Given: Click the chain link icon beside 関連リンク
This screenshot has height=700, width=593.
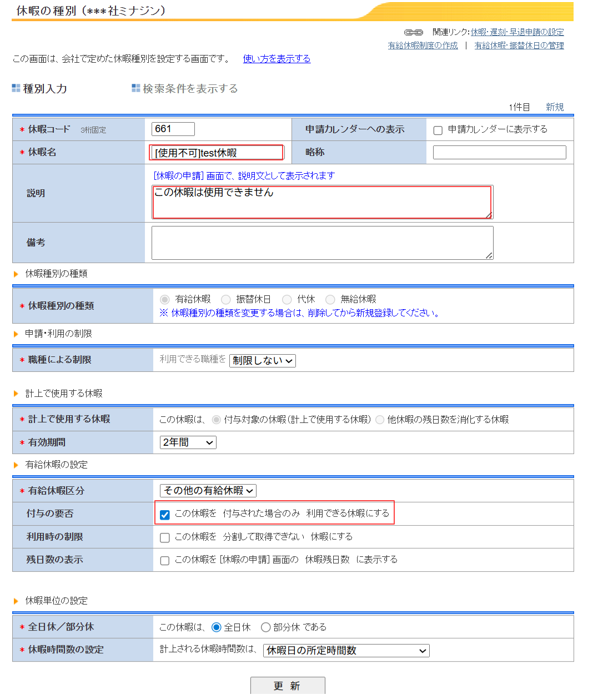Looking at the screenshot, I should point(413,32).
